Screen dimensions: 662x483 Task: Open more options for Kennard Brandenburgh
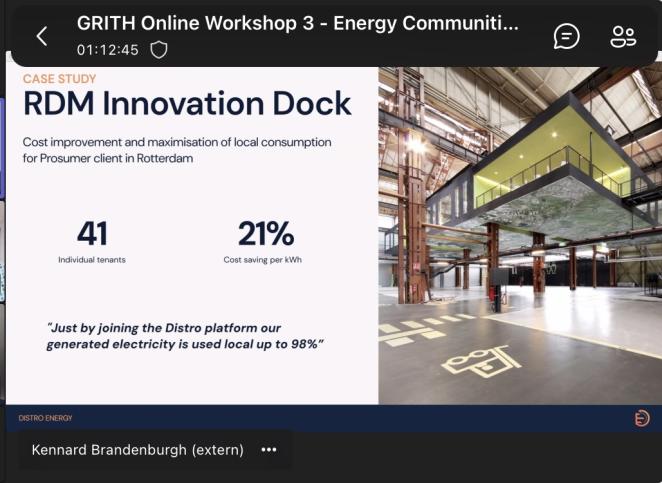tap(269, 450)
